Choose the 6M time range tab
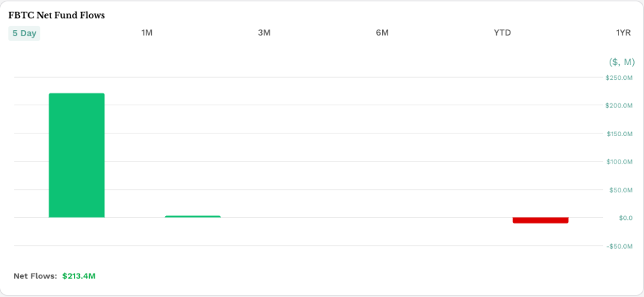The height and width of the screenshot is (297, 644). tap(382, 34)
